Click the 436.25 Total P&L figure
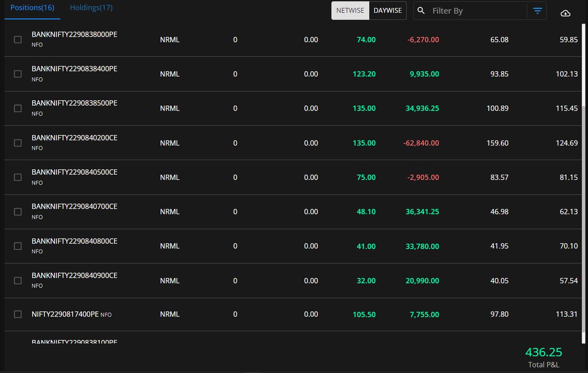This screenshot has height=373, width=588. (544, 352)
